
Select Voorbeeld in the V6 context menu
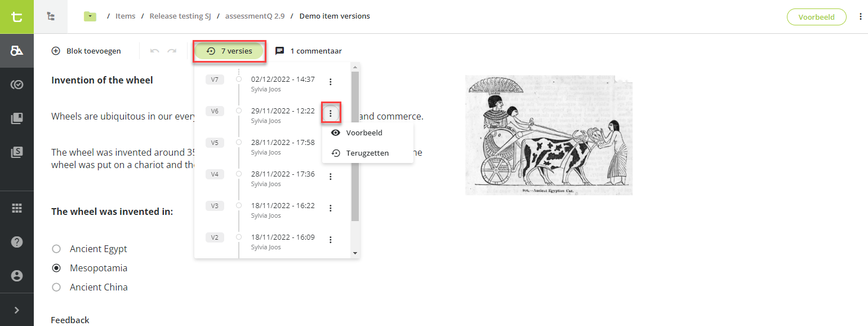point(368,133)
